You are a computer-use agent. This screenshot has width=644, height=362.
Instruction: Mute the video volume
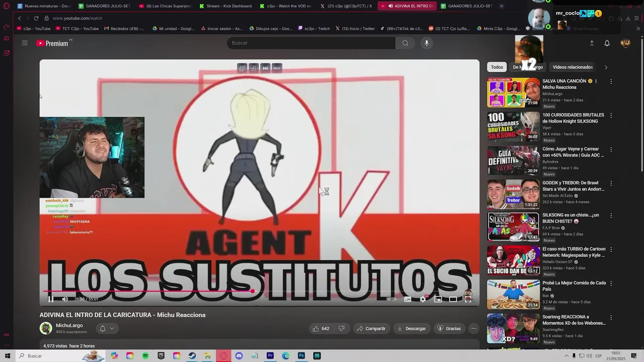65,299
